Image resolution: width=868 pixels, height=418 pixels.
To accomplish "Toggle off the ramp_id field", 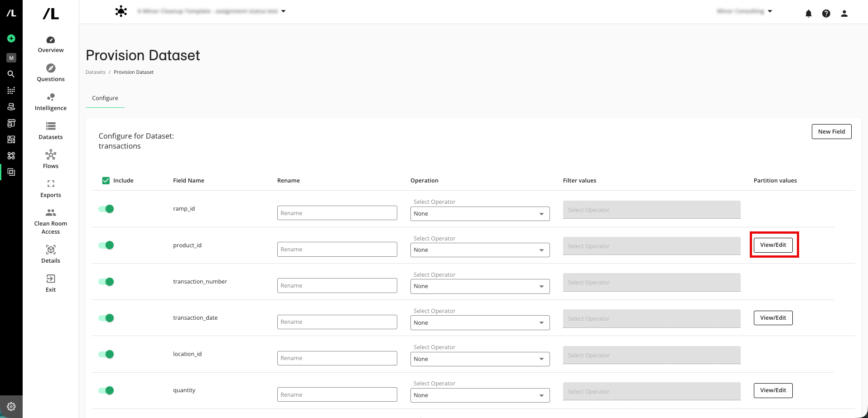I will (x=106, y=209).
